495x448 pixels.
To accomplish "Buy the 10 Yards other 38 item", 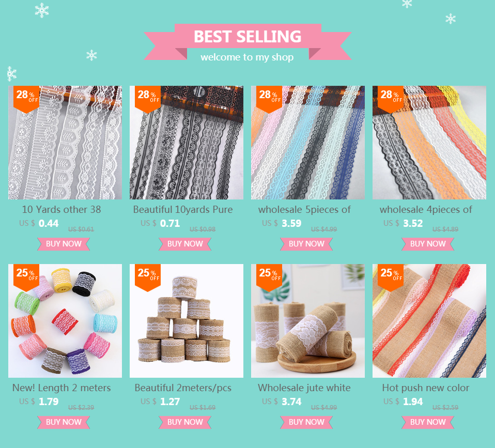I will 64,244.
